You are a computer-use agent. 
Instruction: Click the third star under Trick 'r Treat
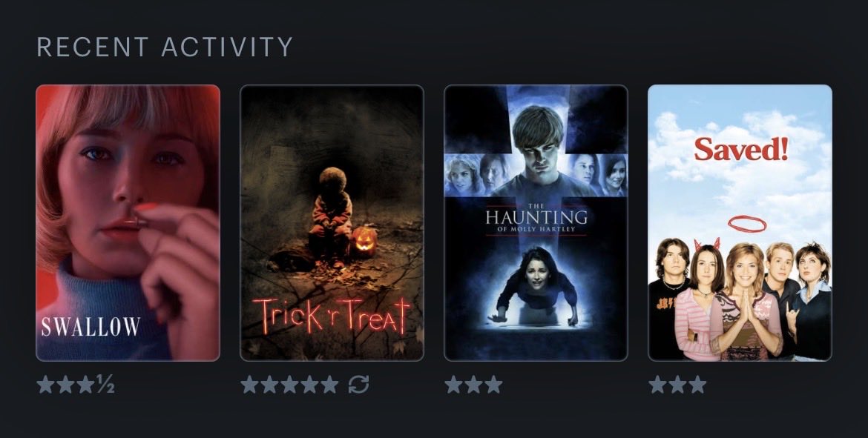coord(289,385)
